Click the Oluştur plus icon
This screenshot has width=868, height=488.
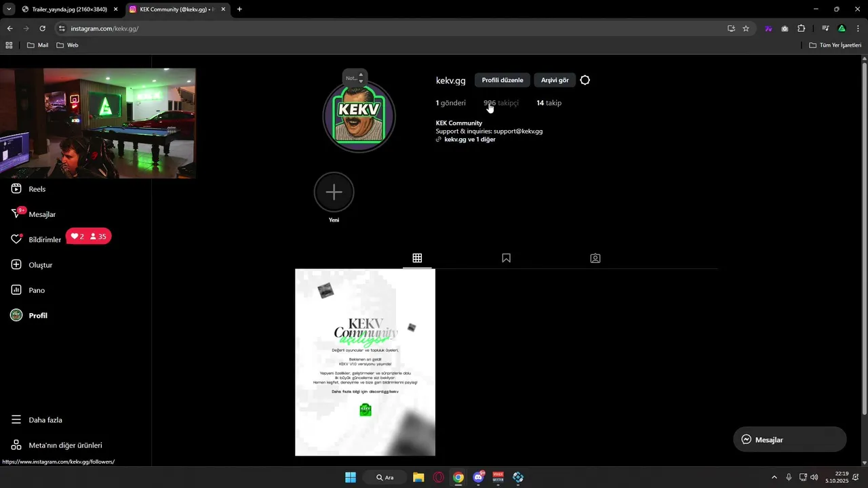click(16, 264)
